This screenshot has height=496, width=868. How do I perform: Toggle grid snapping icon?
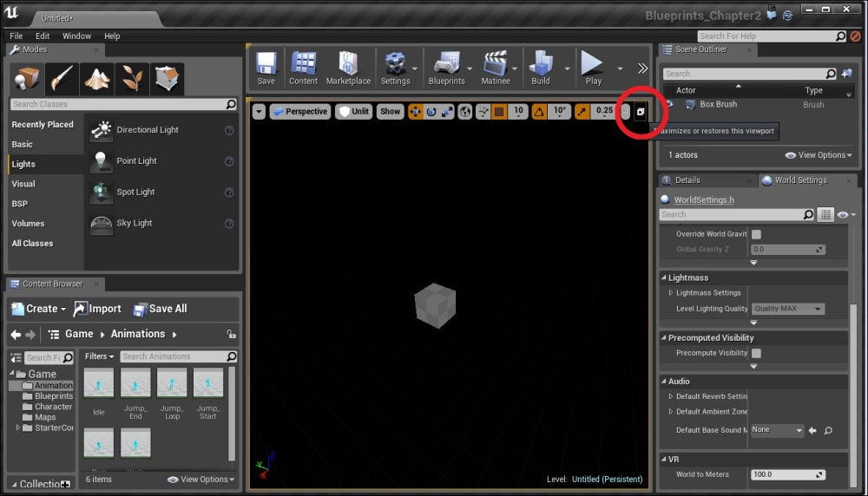coord(499,112)
